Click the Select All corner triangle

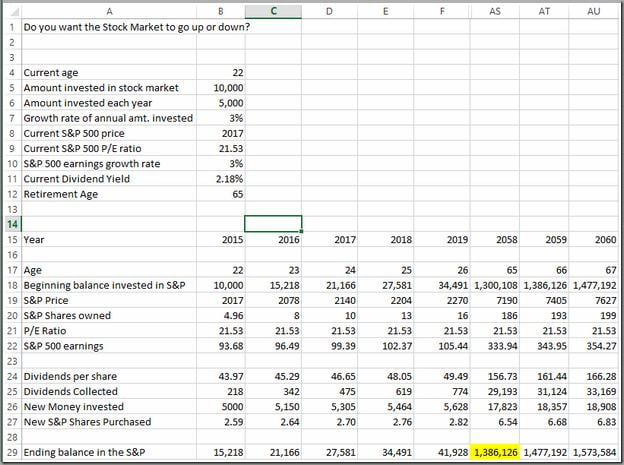coord(14,12)
